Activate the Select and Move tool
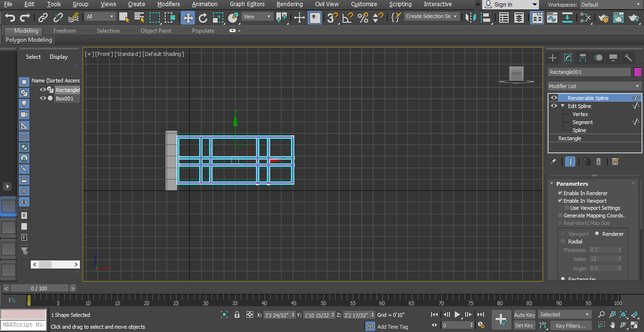644x332 pixels. [187, 18]
